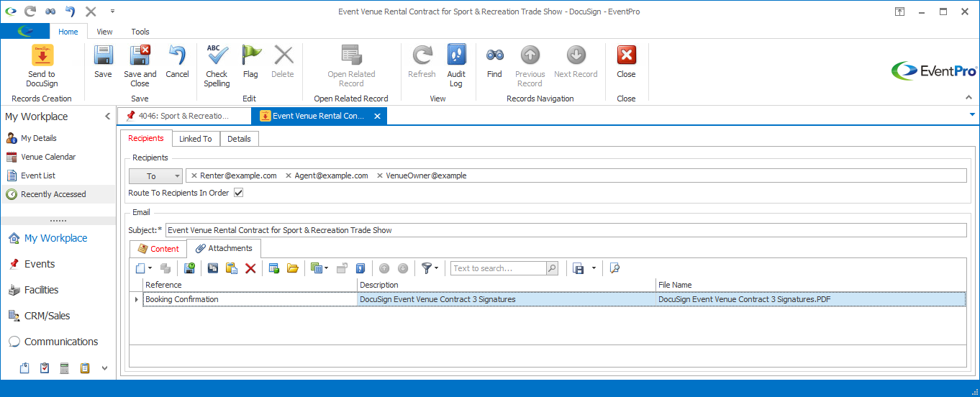Run Check Spelling from the ribbon
This screenshot has height=397, width=980.
(x=217, y=66)
